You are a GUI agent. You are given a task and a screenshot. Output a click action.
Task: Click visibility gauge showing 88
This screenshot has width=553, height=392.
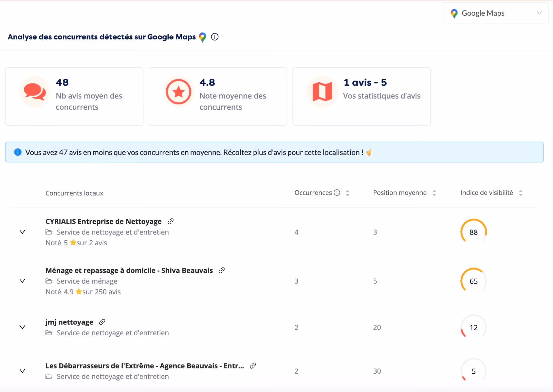tap(474, 232)
